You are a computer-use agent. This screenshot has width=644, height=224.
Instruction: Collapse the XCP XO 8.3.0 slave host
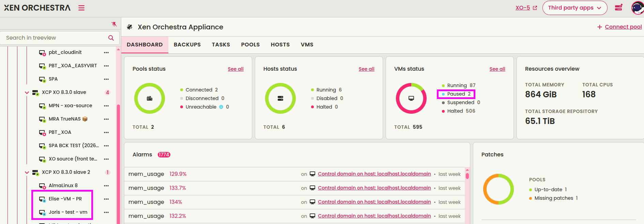coord(27,93)
